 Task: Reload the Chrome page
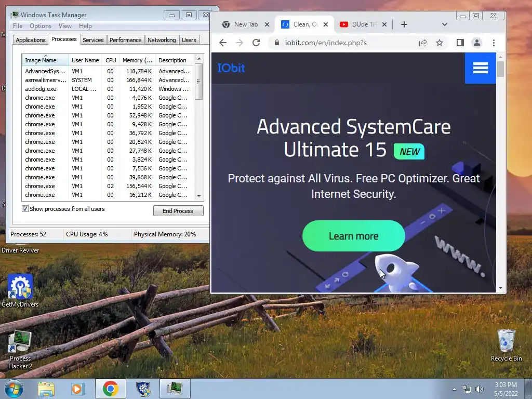click(x=256, y=43)
